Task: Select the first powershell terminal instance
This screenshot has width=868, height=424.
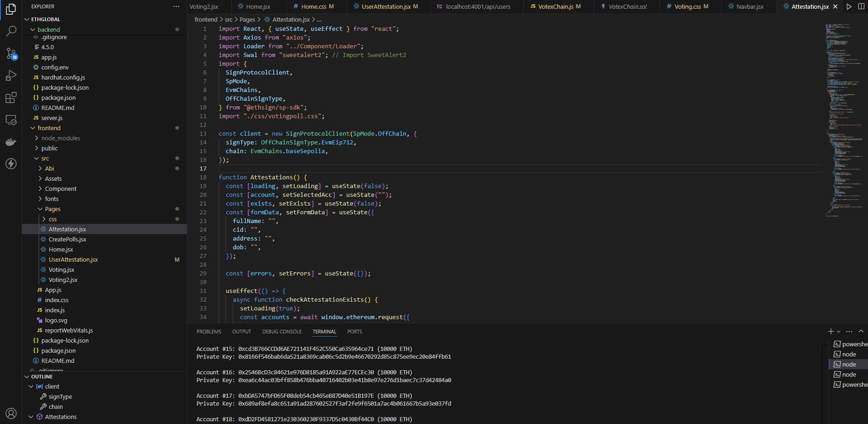Action: (x=850, y=344)
